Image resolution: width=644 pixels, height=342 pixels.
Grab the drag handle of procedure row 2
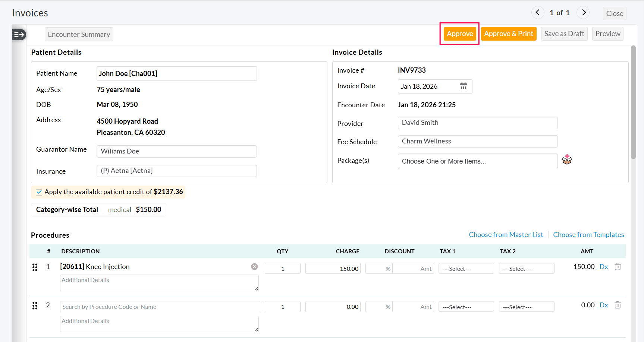point(35,305)
